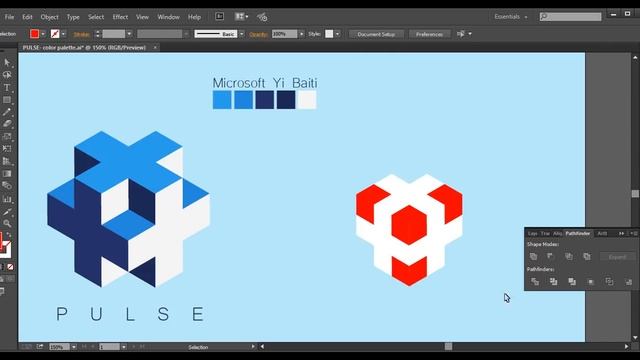Click the Preferences button

point(429,34)
